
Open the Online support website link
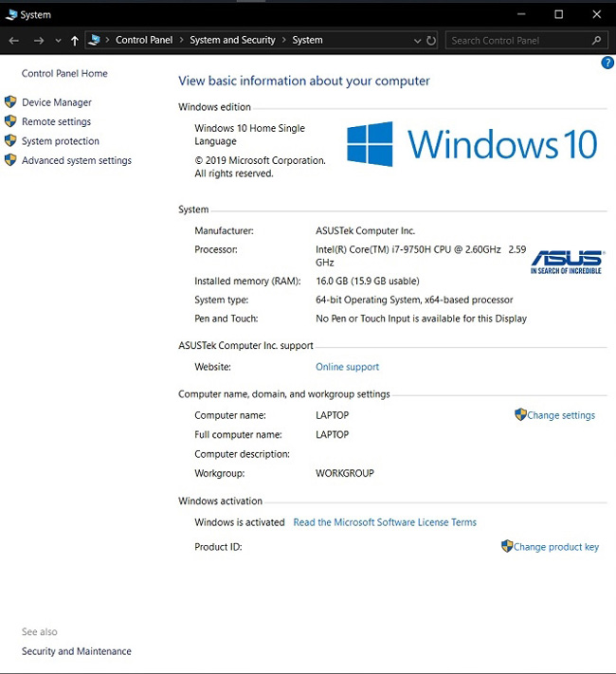pyautogui.click(x=348, y=367)
